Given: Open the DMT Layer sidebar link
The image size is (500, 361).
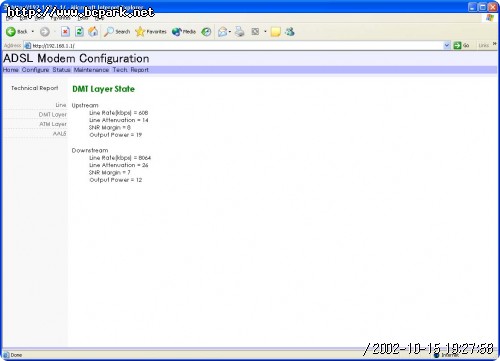Looking at the screenshot, I should click(x=53, y=114).
